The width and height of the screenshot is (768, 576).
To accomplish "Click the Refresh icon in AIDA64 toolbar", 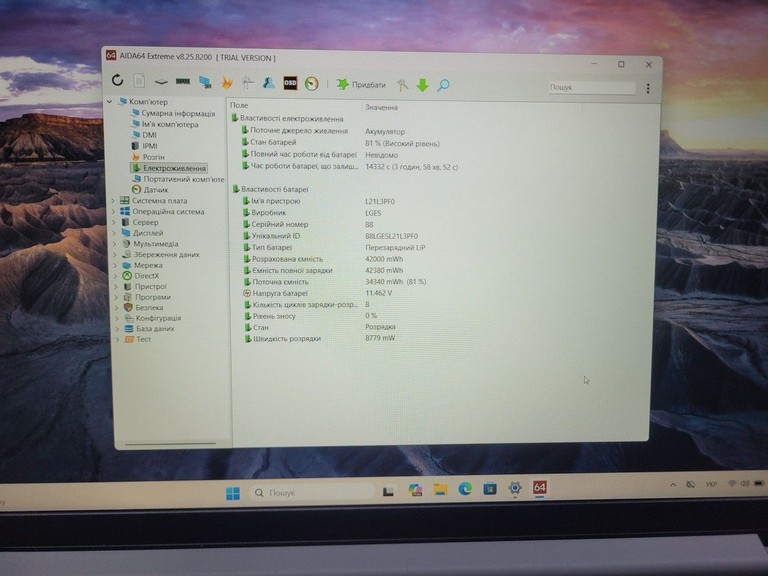I will point(117,80).
